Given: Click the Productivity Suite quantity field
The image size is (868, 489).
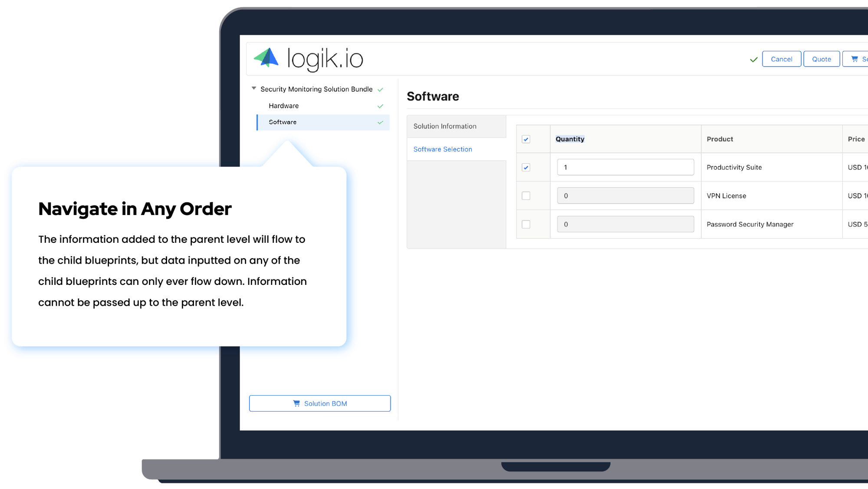Looking at the screenshot, I should (625, 167).
